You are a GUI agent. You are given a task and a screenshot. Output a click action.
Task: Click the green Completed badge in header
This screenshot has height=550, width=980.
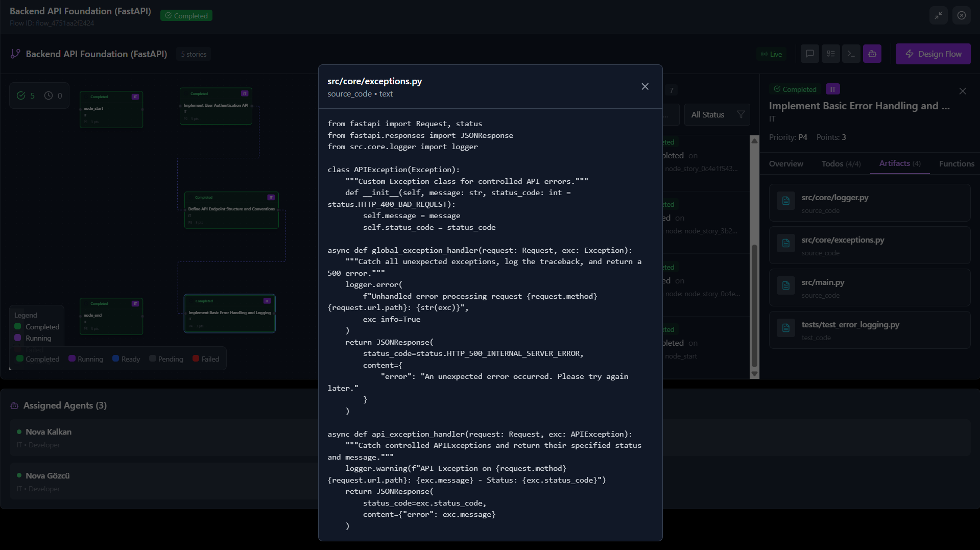(186, 16)
